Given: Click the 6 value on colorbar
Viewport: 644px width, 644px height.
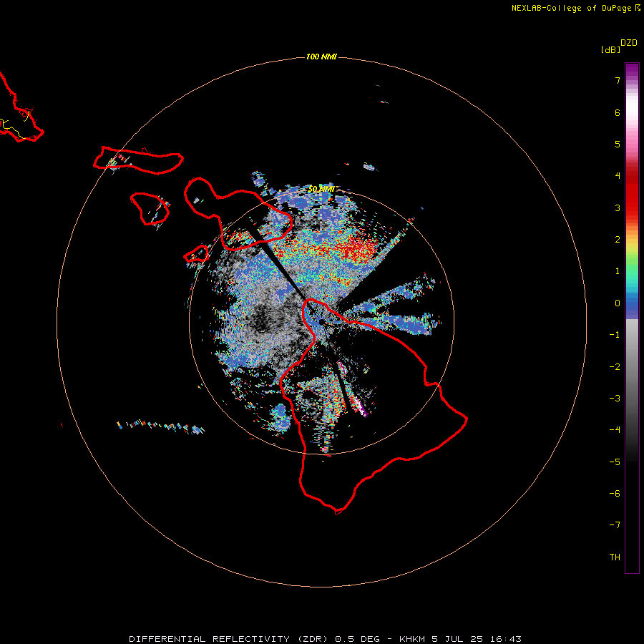Looking at the screenshot, I should [x=618, y=112].
